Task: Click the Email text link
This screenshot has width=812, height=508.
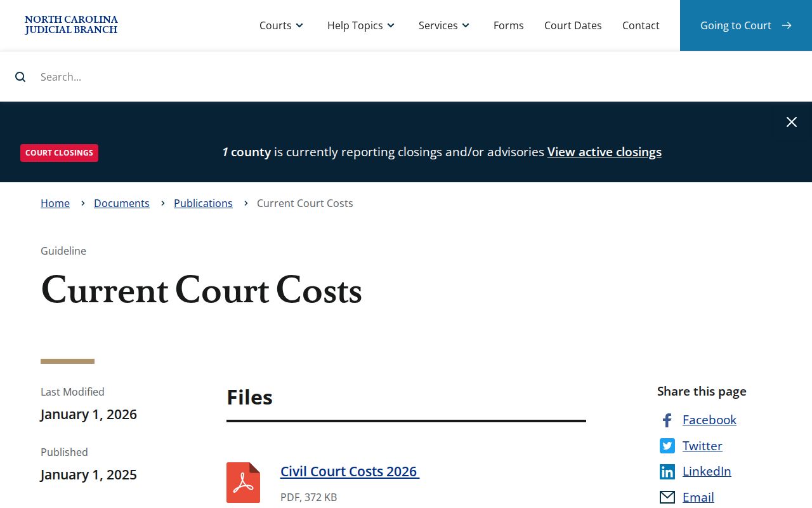Action: point(698,497)
